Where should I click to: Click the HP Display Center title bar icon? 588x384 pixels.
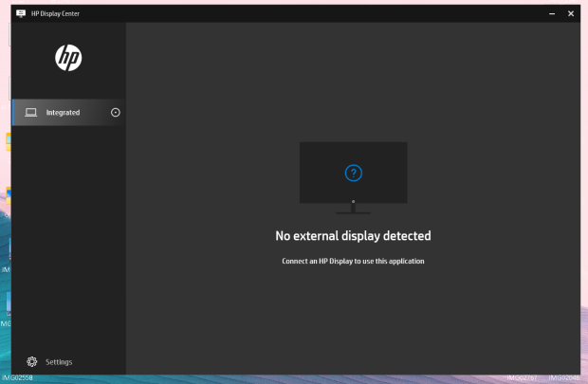[21, 14]
